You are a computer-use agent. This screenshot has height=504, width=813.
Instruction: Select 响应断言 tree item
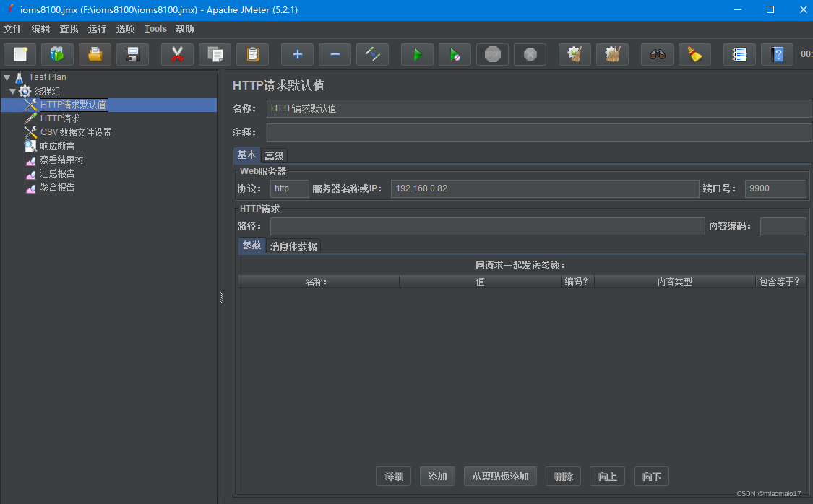tap(57, 146)
